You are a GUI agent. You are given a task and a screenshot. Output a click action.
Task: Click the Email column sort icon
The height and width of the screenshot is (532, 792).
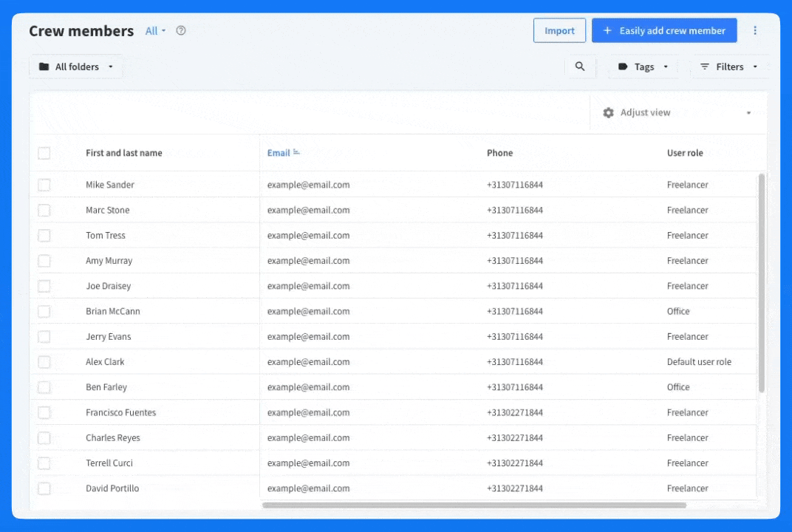coord(297,153)
